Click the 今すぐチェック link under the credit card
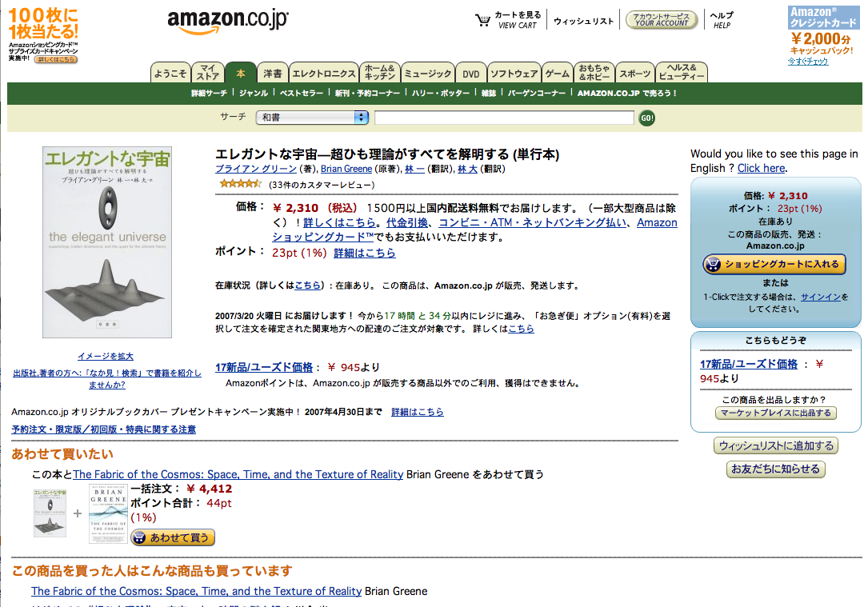This screenshot has height=607, width=868. click(808, 62)
